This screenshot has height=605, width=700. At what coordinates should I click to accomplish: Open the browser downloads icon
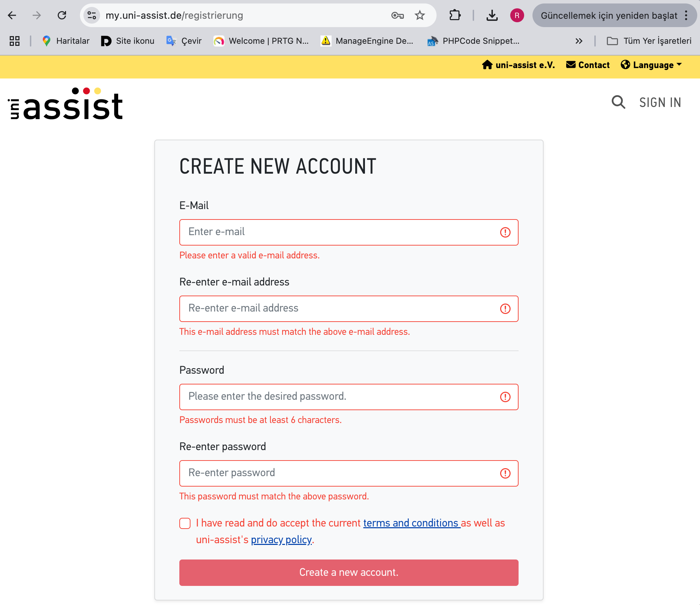492,15
